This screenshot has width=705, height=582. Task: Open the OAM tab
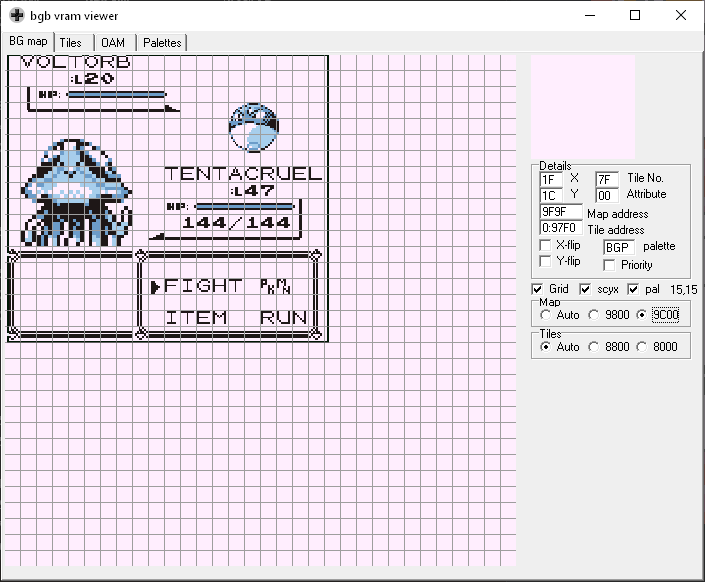[x=113, y=43]
